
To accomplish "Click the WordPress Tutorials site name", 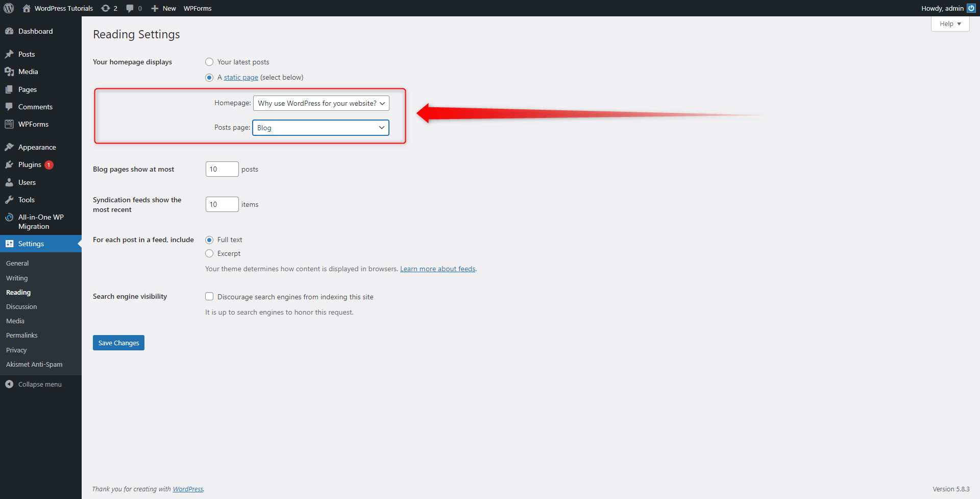I will pyautogui.click(x=64, y=8).
